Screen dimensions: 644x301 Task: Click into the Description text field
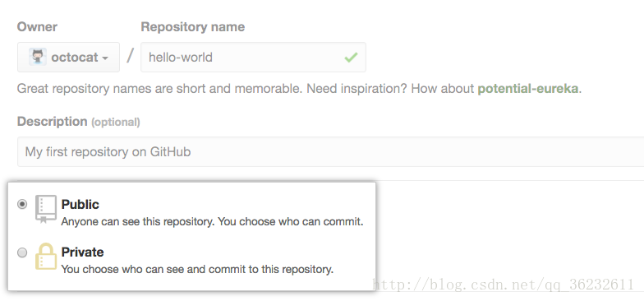(330, 151)
